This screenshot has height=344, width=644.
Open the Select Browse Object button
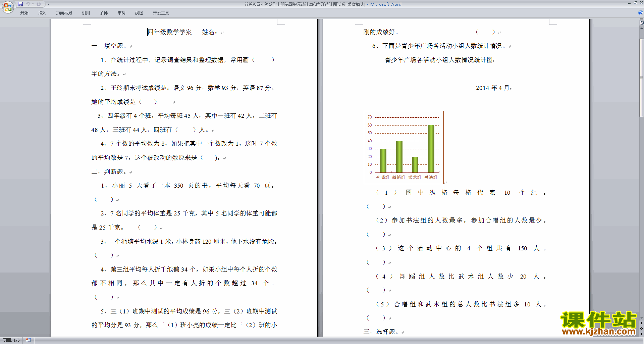click(x=642, y=328)
